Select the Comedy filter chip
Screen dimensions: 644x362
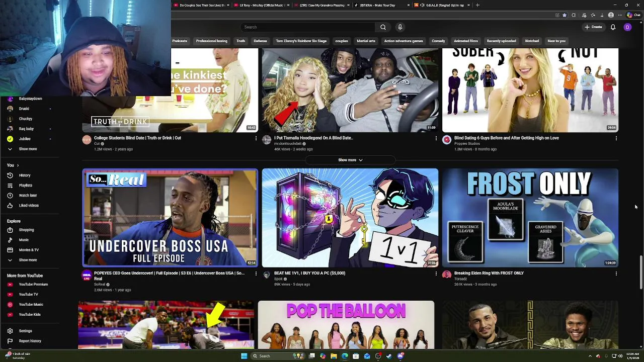pos(438,41)
